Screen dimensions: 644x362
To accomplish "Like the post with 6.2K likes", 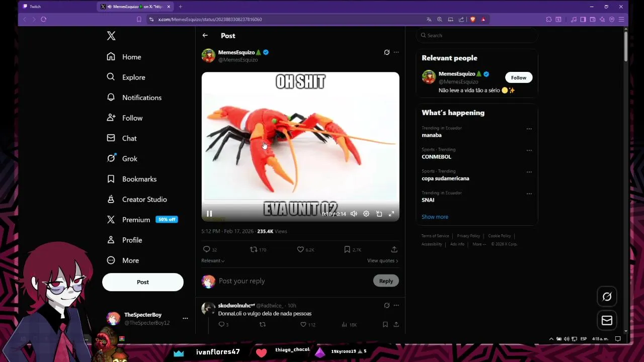I will point(305,249).
